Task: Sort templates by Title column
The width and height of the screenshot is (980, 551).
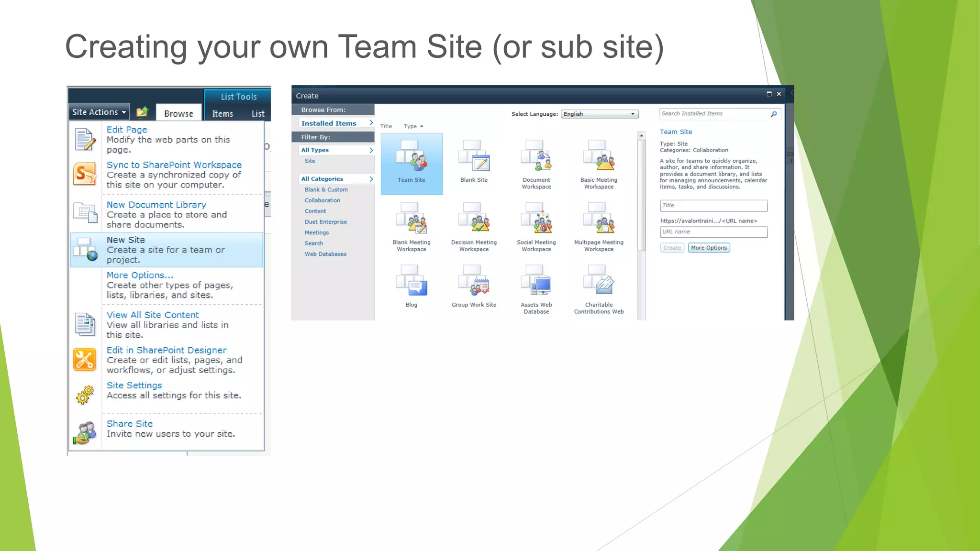Action: point(386,126)
